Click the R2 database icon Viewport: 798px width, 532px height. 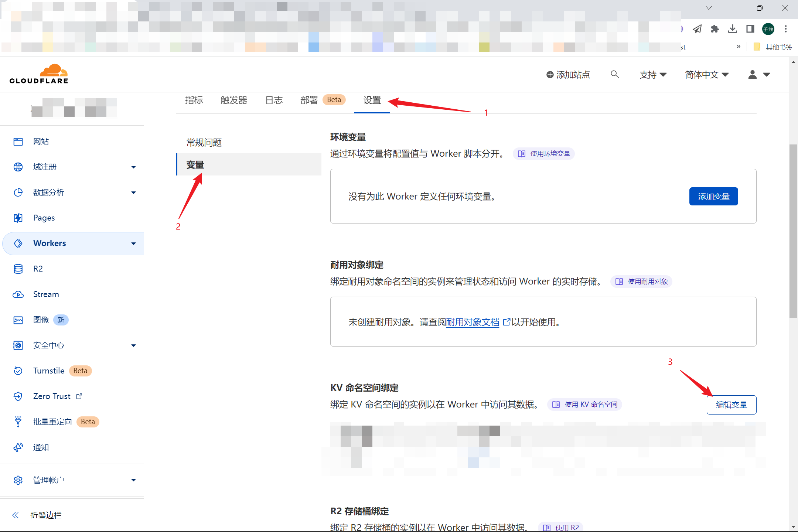point(18,269)
